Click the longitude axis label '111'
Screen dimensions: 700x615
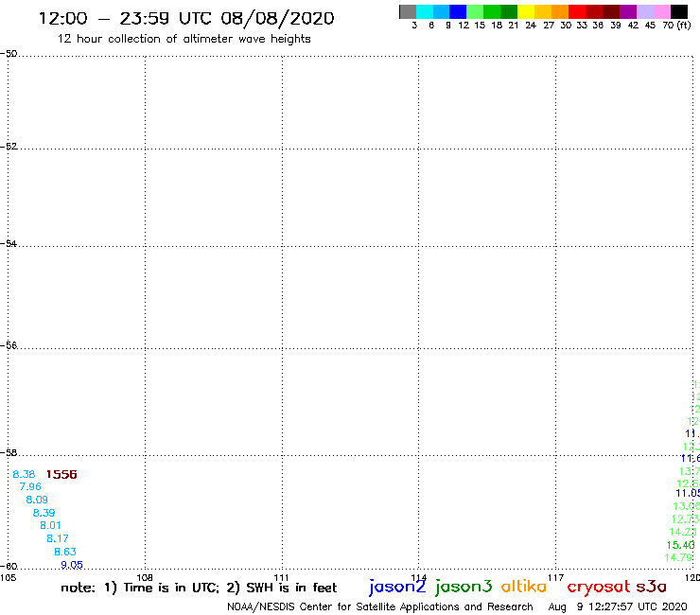point(281,578)
